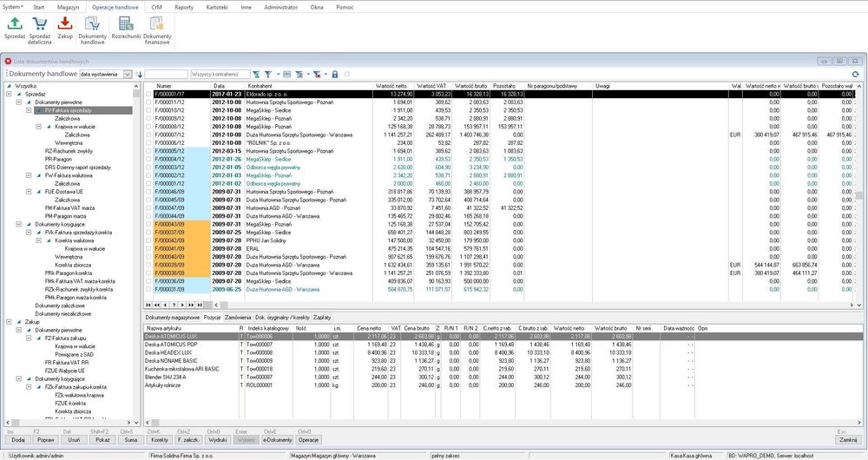Click the blue filter funnel icon
Image resolution: width=868 pixels, height=460 pixels.
pyautogui.click(x=268, y=74)
